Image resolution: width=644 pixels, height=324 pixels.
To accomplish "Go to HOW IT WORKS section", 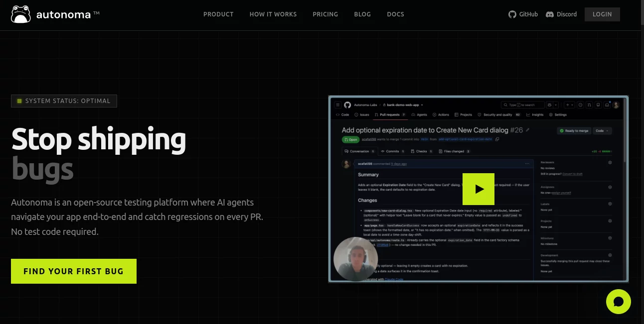I will (x=273, y=14).
